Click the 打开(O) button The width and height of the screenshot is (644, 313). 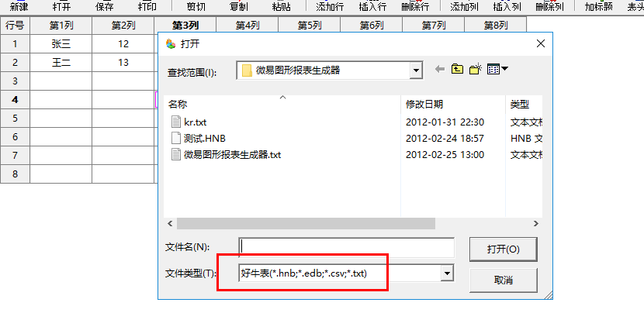(x=503, y=249)
